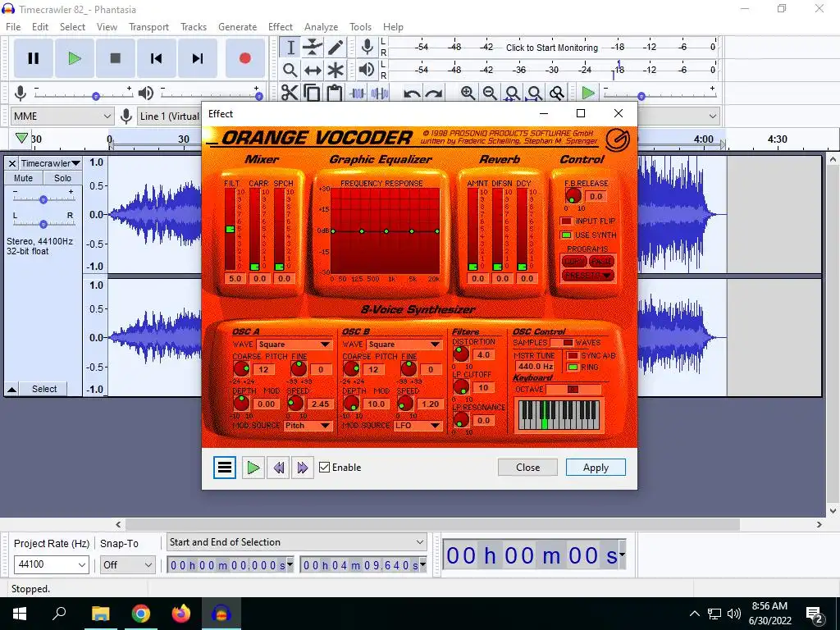Click the Copy icon in the edit toolbar
840x630 pixels.
[312, 93]
